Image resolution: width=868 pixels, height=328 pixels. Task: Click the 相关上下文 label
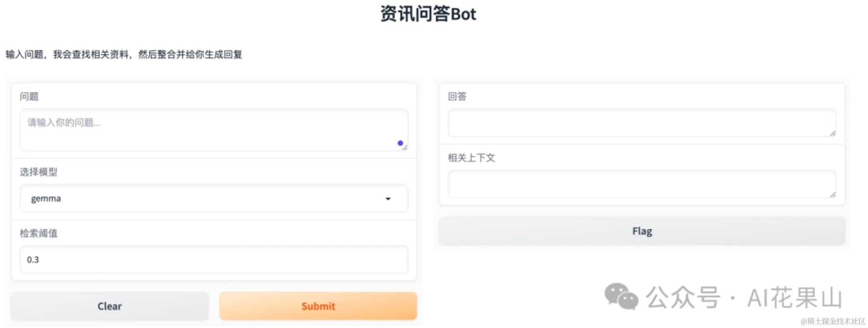pos(471,158)
